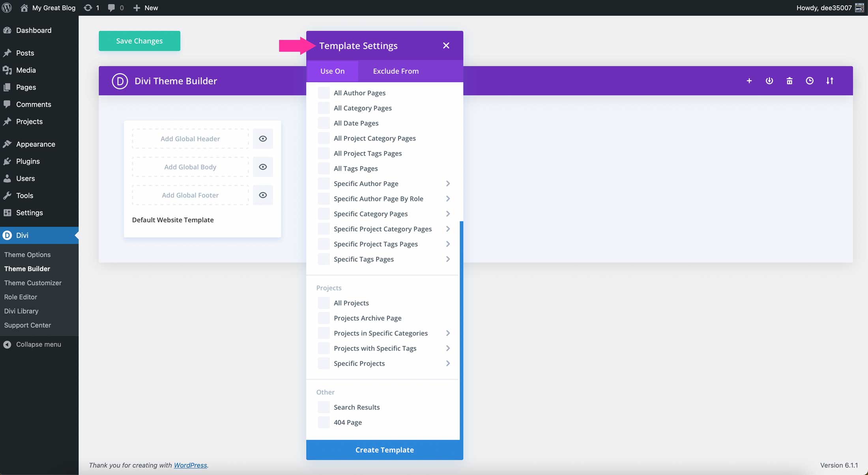Viewport: 868px width, 475px height.
Task: Click the portability import/export arrows icon
Action: (830, 81)
